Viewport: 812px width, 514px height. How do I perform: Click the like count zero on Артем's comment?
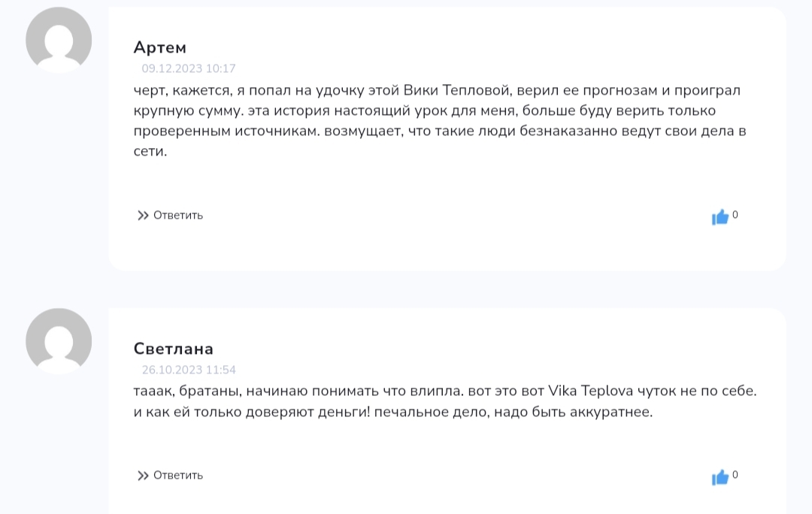(735, 214)
